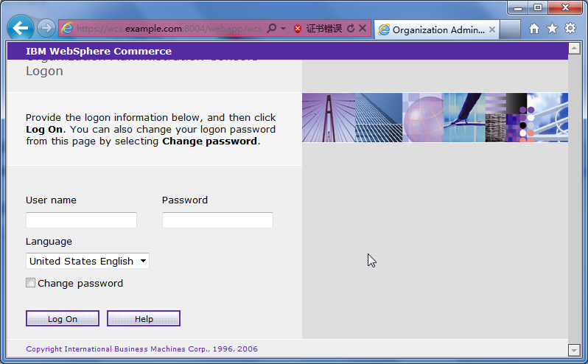Click the Internet Explorer icon in address bar

[x=67, y=29]
